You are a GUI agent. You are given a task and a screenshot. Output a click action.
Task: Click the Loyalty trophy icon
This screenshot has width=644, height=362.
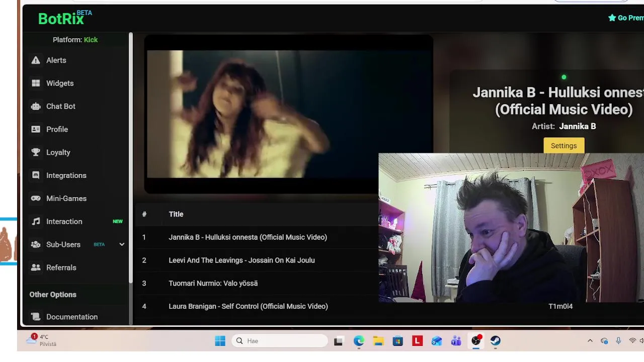click(x=36, y=152)
